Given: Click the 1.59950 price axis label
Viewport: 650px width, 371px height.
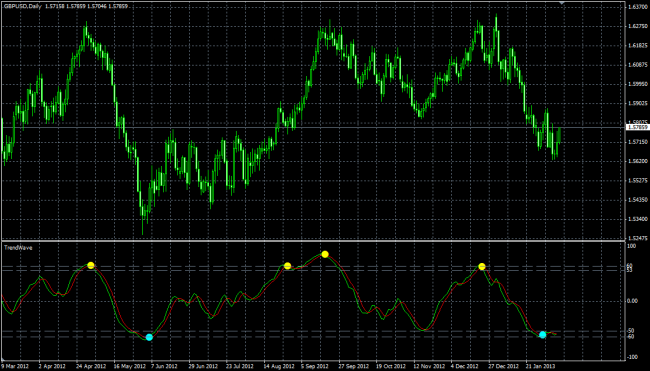Looking at the screenshot, I should pyautogui.click(x=638, y=84).
